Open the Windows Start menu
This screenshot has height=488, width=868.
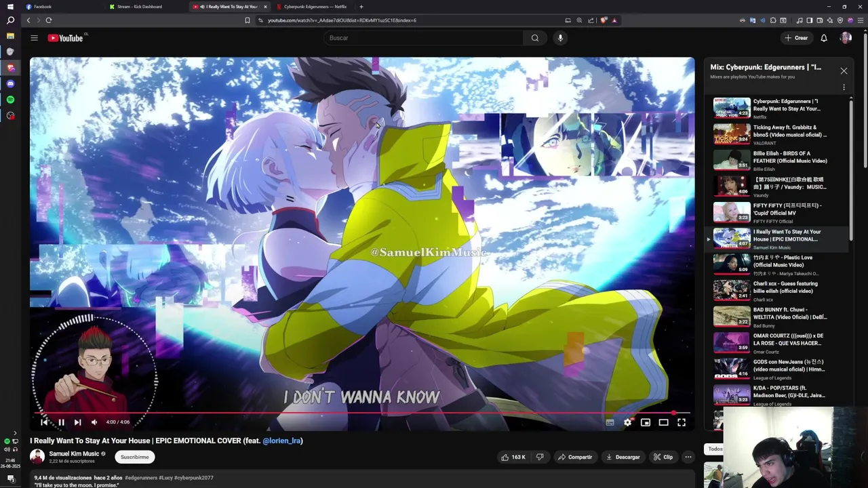click(10, 7)
